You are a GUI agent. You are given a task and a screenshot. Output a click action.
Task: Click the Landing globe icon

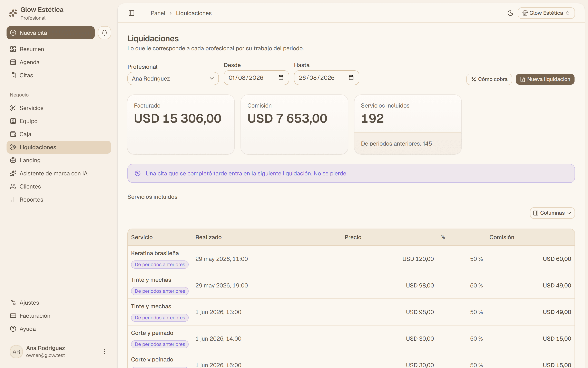click(13, 160)
